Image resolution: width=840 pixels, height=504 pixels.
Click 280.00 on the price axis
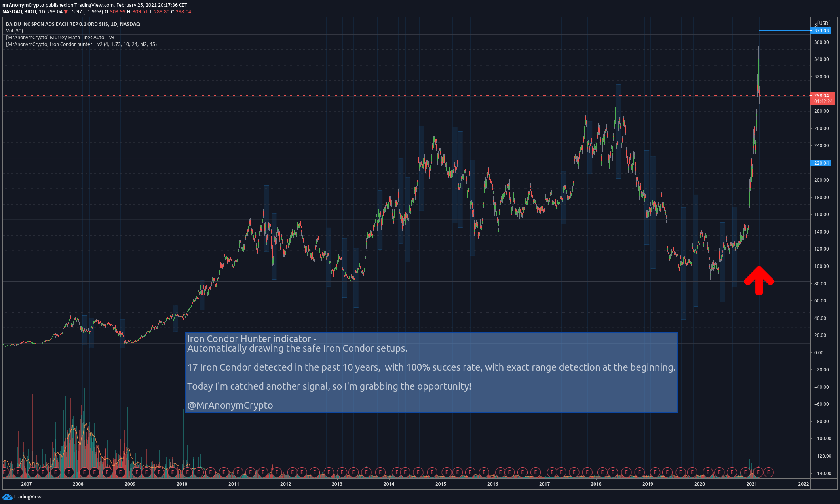tap(821, 111)
